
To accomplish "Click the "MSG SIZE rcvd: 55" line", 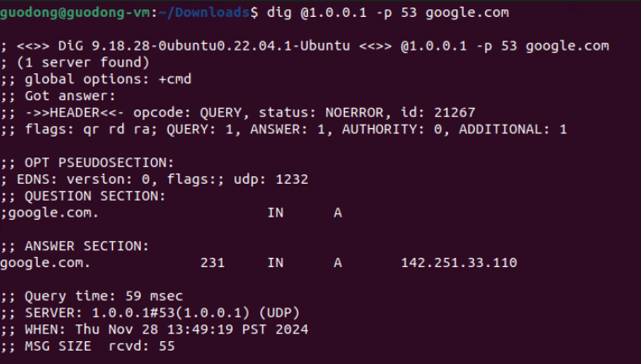I will 91,346.
